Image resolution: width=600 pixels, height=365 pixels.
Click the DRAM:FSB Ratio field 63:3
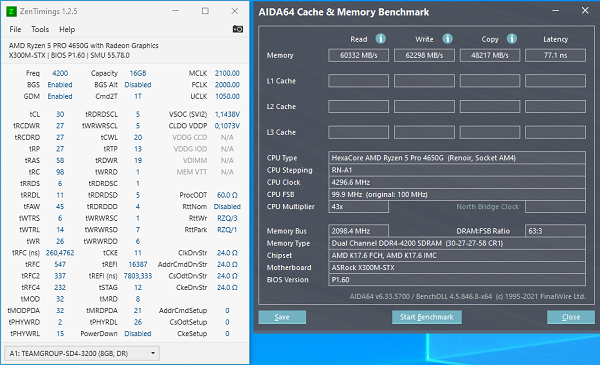click(555, 231)
